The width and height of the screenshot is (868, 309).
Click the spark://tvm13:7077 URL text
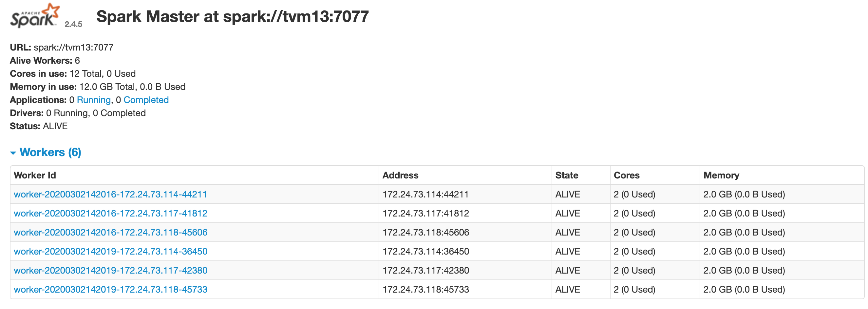point(73,47)
